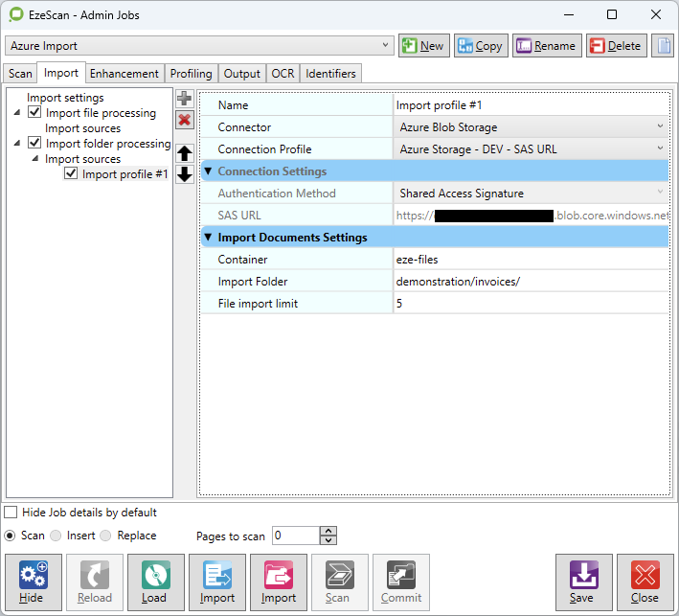
Task: Click the red X remove profile icon
Action: click(x=185, y=120)
